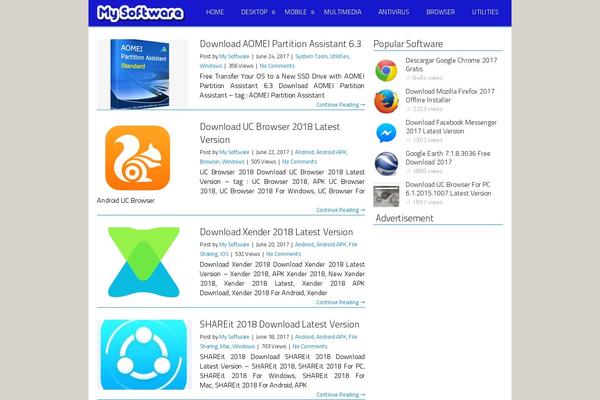The width and height of the screenshot is (600, 400).
Task: Open Android category in SHAREit post
Action: pyautogui.click(x=304, y=336)
